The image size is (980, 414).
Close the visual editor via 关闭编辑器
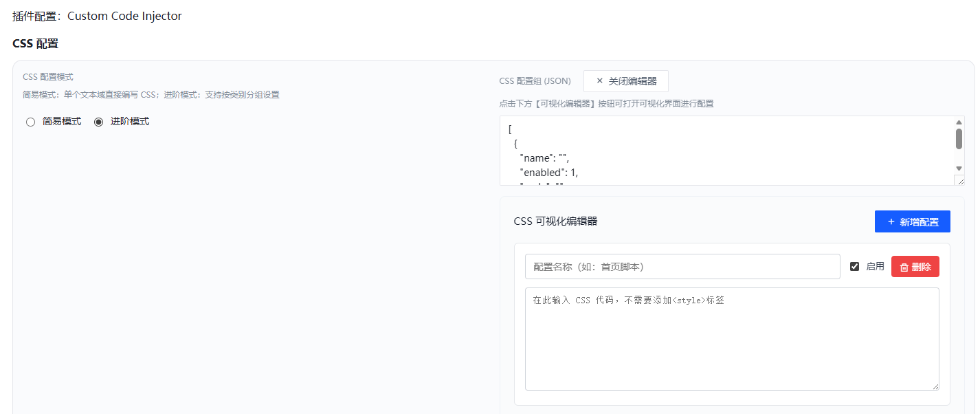[x=625, y=81]
